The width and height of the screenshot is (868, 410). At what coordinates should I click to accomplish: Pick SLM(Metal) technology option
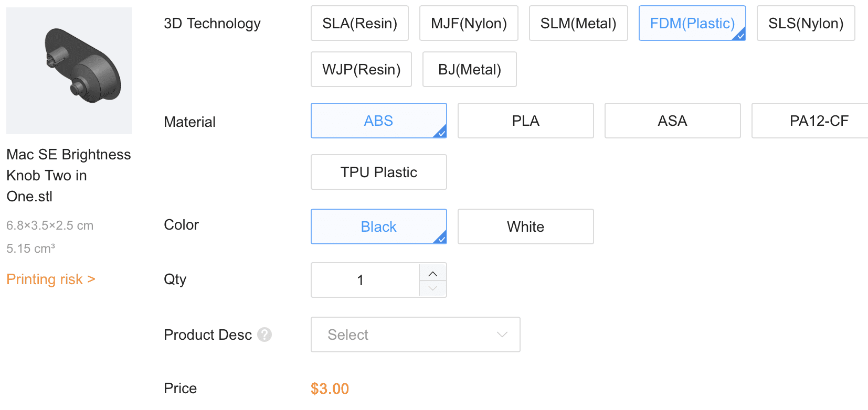[578, 23]
